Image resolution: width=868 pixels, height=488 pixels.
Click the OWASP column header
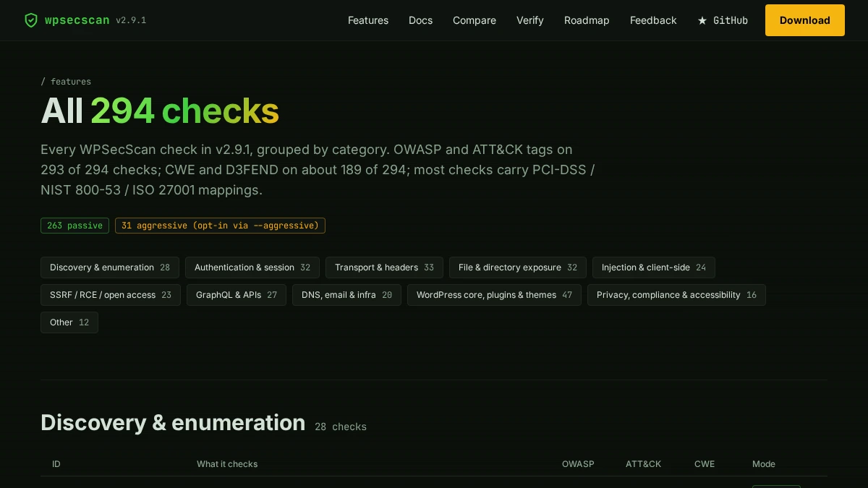(578, 464)
